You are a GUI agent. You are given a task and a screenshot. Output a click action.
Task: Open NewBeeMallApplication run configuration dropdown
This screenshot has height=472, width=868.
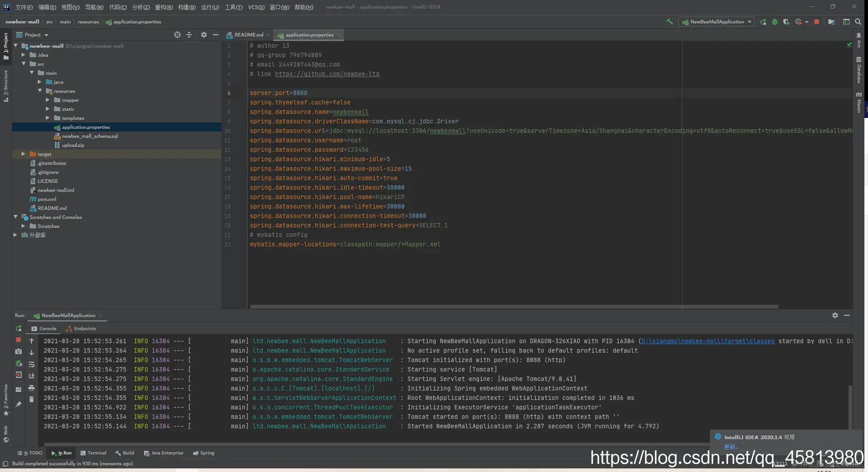tap(717, 22)
